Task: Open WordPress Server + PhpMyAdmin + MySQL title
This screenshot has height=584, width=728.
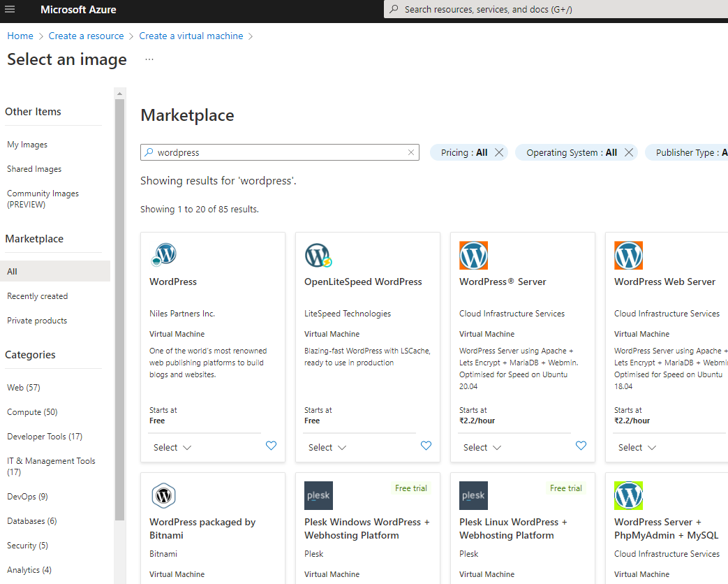Action: (x=667, y=529)
